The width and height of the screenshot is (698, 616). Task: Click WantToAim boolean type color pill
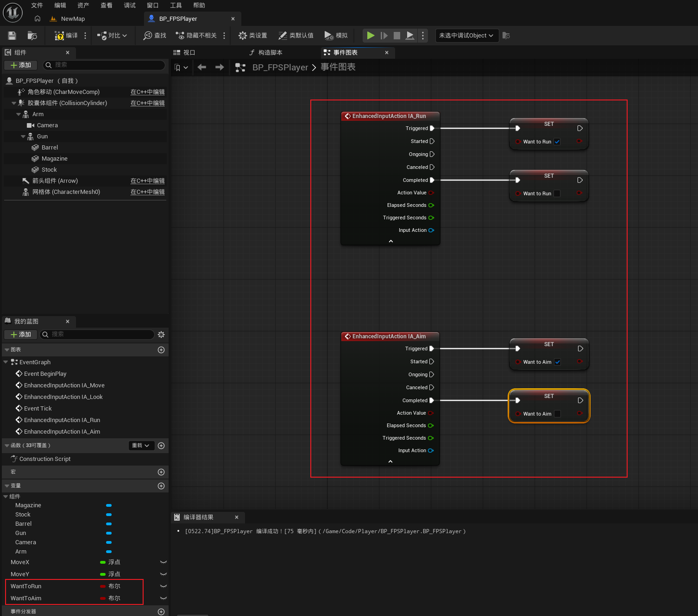point(103,598)
